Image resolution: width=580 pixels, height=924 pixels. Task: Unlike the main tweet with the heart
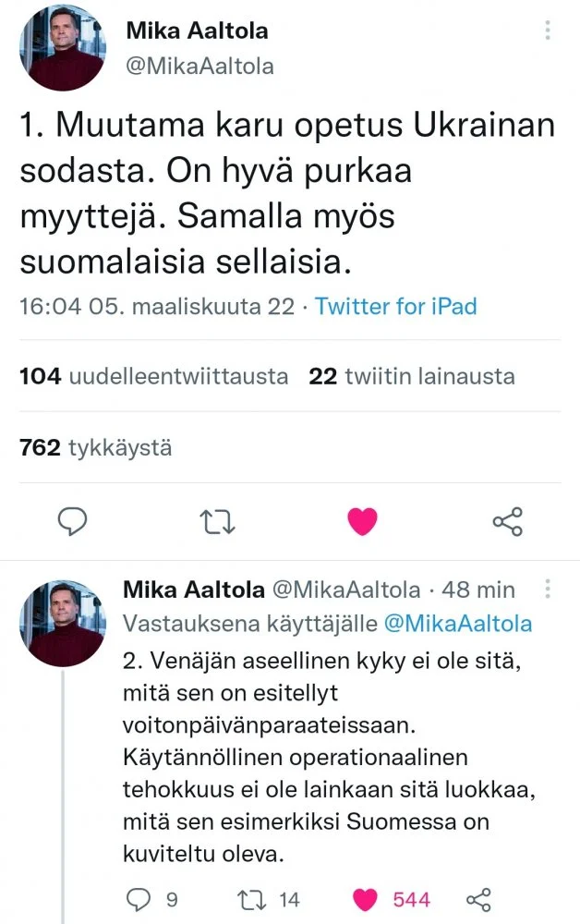click(362, 523)
